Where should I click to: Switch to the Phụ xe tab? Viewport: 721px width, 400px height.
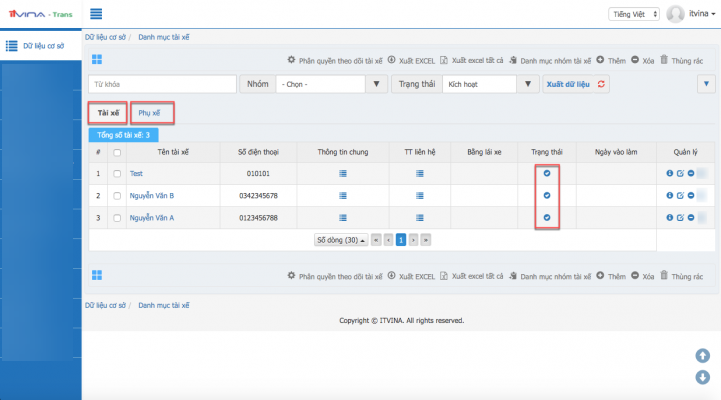pyautogui.click(x=150, y=113)
